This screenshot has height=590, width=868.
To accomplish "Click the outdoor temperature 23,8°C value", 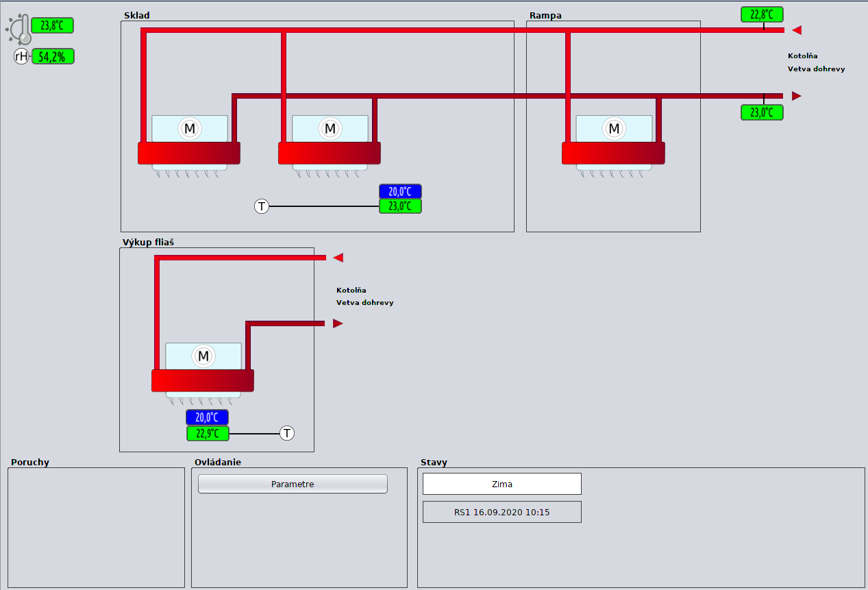I will click(52, 26).
